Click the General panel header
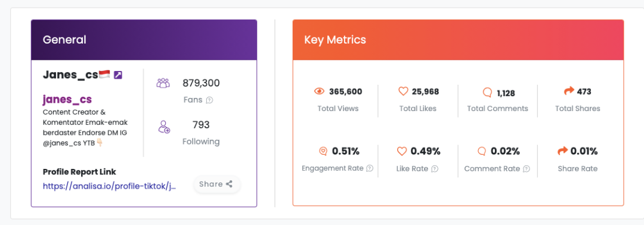Viewport: 644px width, 225px height. click(144, 40)
